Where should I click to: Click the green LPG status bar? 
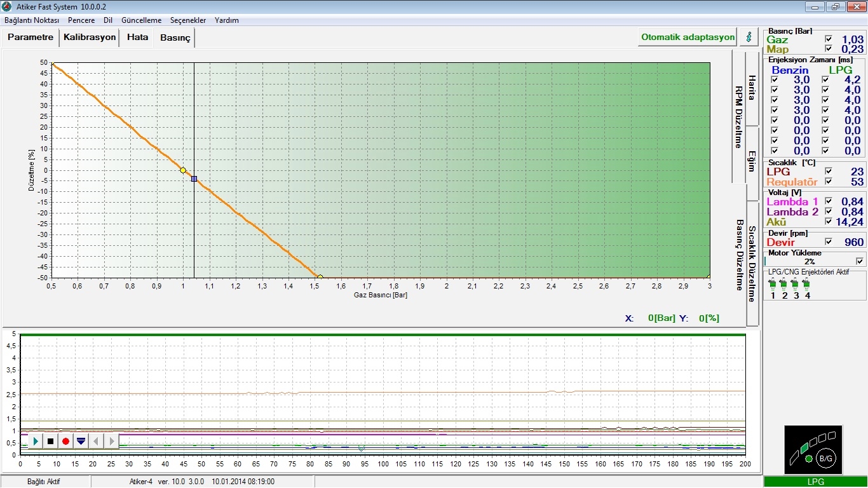(815, 482)
